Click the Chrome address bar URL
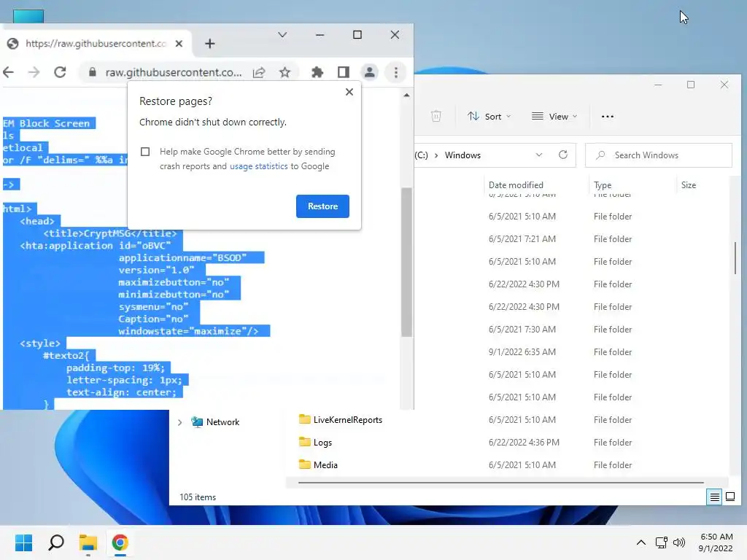This screenshot has width=747, height=560. 174,72
